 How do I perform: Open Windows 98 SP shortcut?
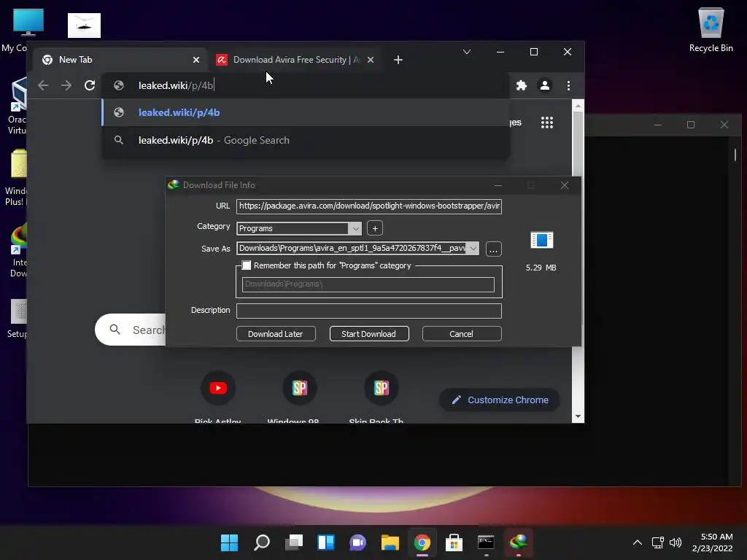299,388
